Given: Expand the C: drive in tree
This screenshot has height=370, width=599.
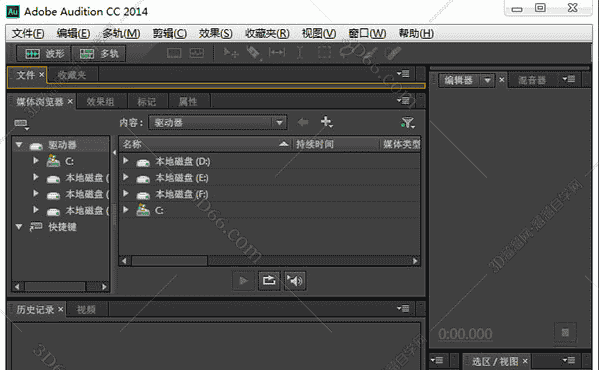Looking at the screenshot, I should click(x=36, y=161).
